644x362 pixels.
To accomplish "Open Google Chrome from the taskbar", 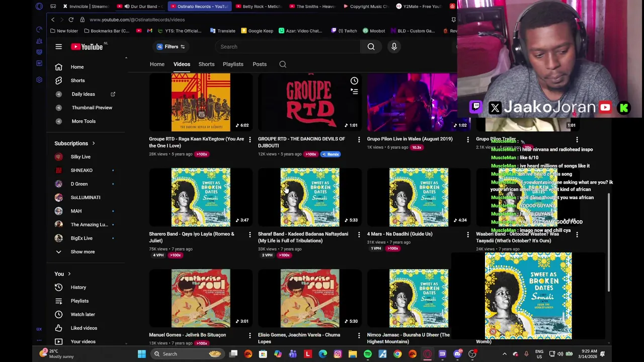I will point(397,354).
